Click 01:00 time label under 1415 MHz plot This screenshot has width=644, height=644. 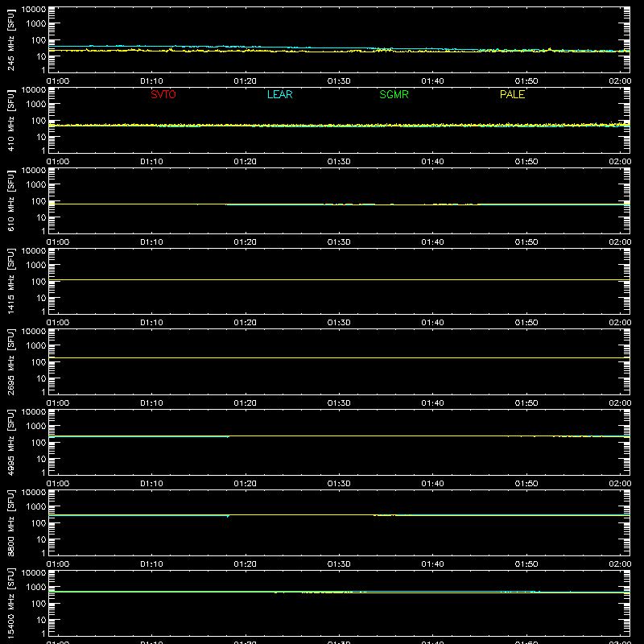58,323
